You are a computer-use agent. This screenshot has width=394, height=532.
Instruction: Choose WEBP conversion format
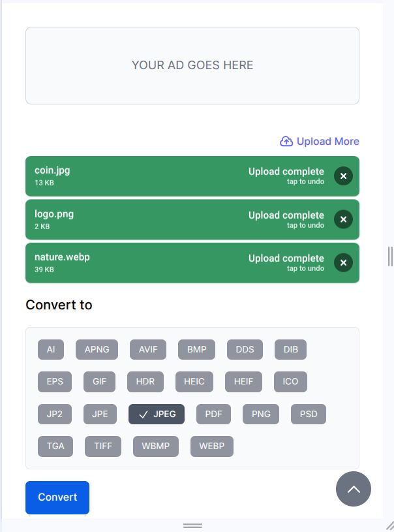[211, 446]
